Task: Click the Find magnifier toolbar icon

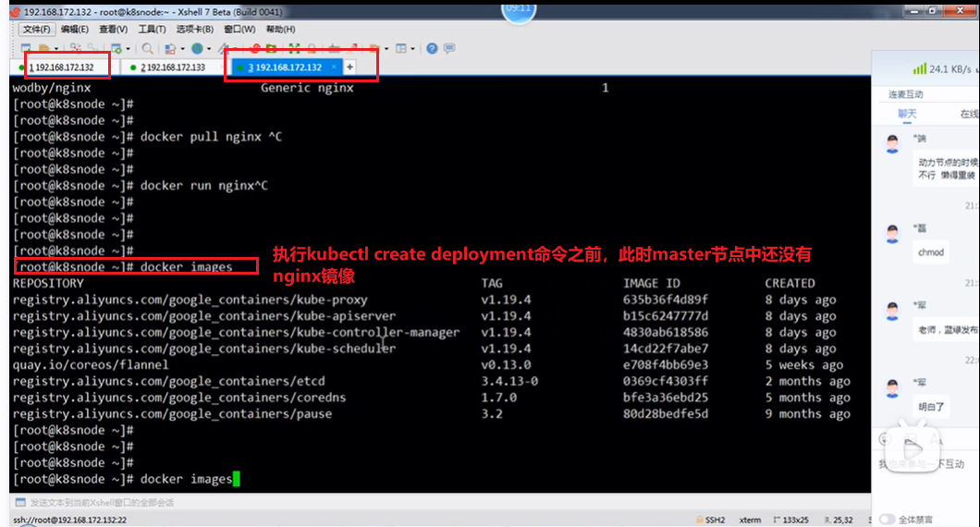Action: [x=148, y=48]
